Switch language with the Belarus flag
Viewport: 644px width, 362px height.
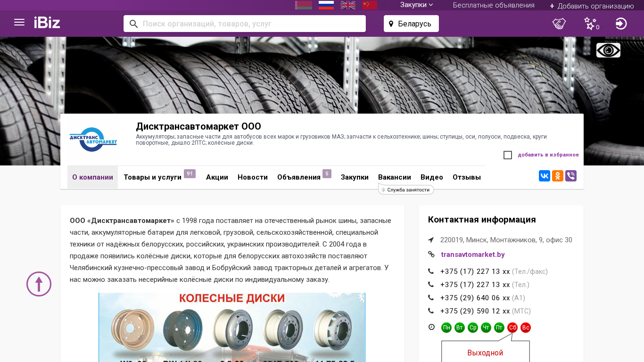pyautogui.click(x=304, y=5)
